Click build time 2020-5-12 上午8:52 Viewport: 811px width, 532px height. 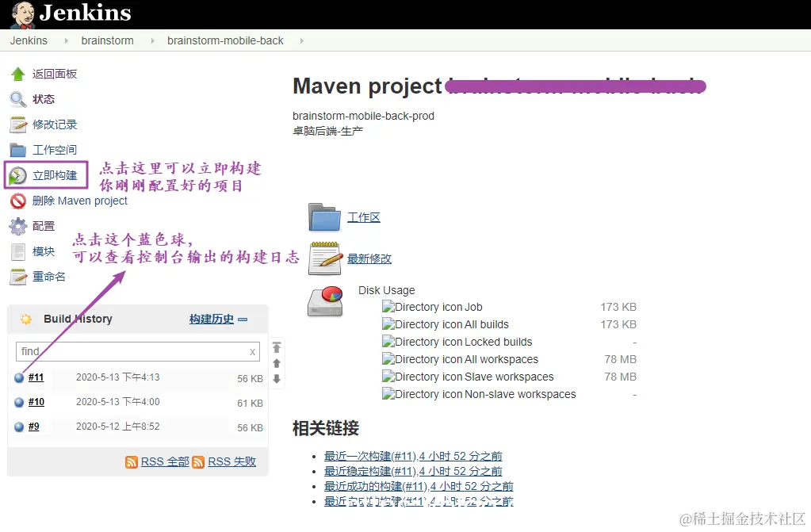(118, 427)
